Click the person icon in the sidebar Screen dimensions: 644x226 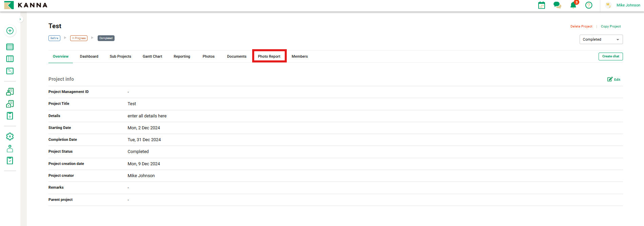click(10, 149)
